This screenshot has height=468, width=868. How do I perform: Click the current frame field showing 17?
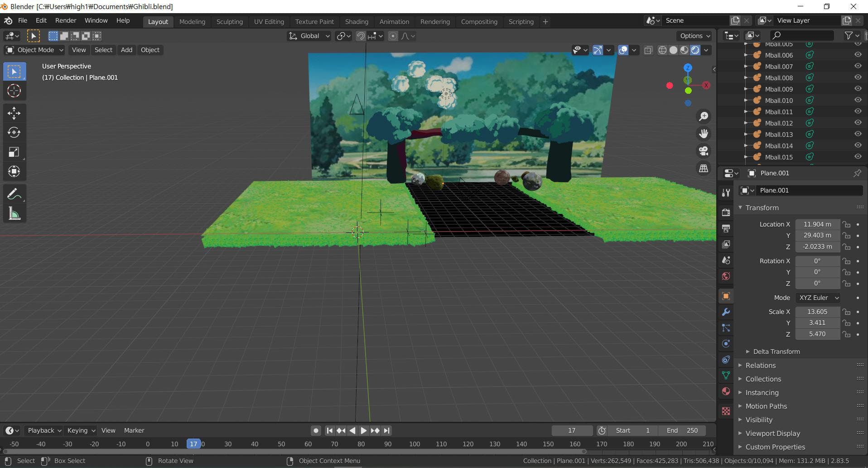[572, 430]
